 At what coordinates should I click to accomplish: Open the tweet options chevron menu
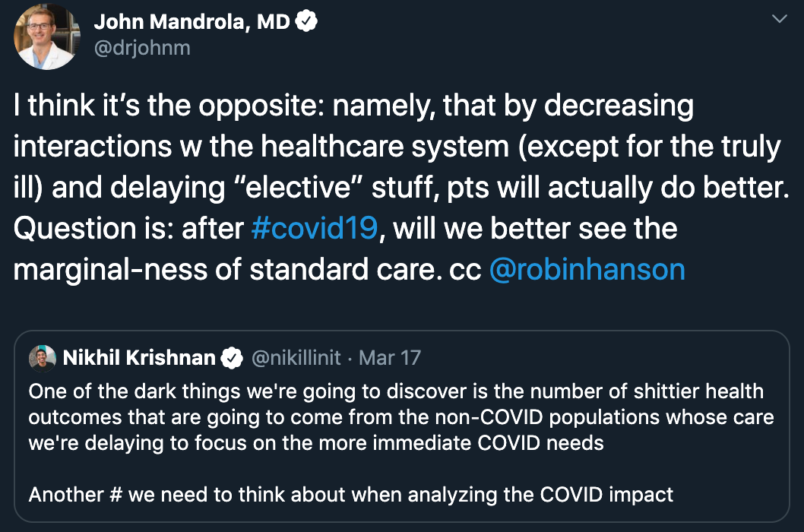(780, 19)
